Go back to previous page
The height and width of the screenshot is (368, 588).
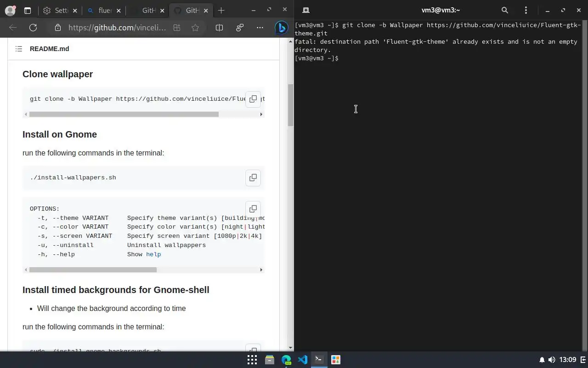[13, 28]
